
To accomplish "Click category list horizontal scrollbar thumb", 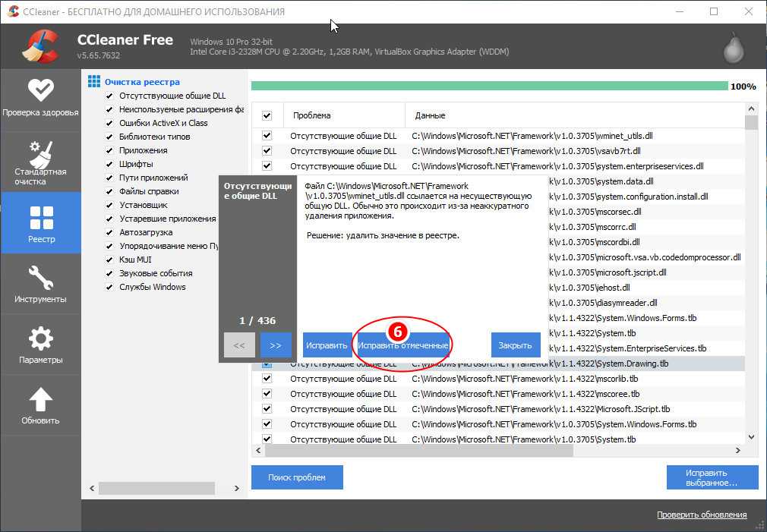I will (156, 488).
